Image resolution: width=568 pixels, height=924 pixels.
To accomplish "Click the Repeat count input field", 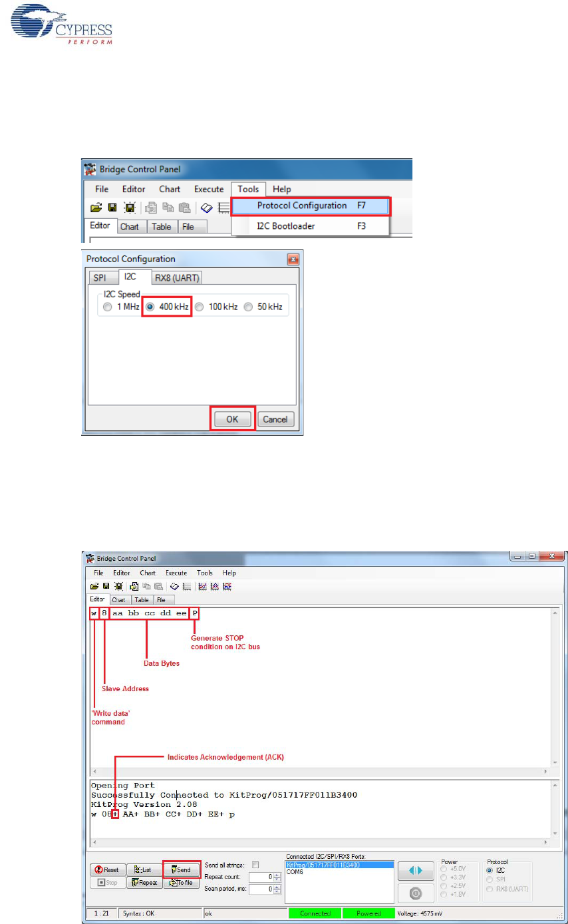I will coord(261,877).
